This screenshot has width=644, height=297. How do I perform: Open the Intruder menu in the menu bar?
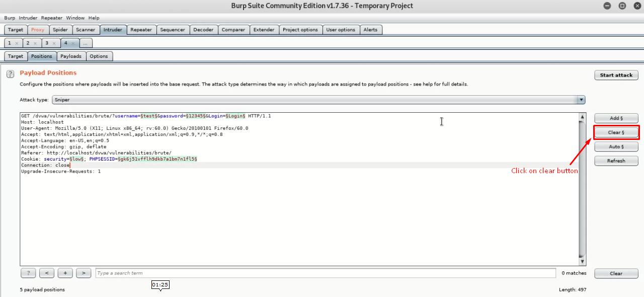[x=28, y=18]
